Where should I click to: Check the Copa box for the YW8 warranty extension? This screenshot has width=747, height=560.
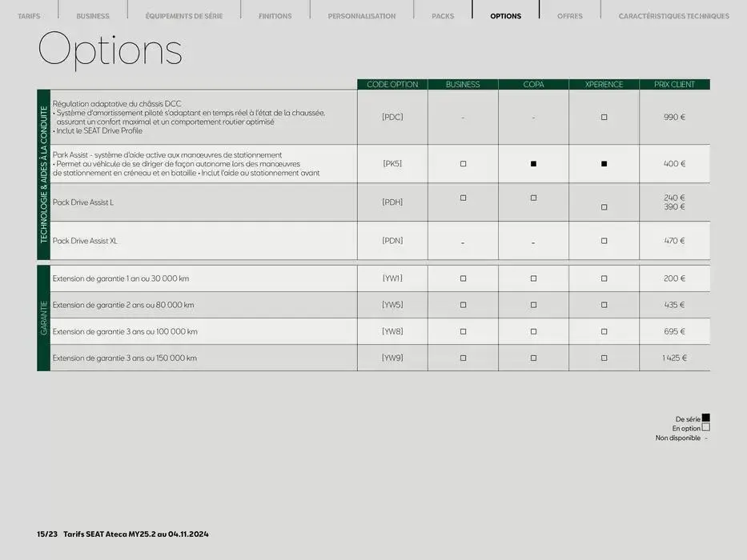pyautogui.click(x=533, y=331)
